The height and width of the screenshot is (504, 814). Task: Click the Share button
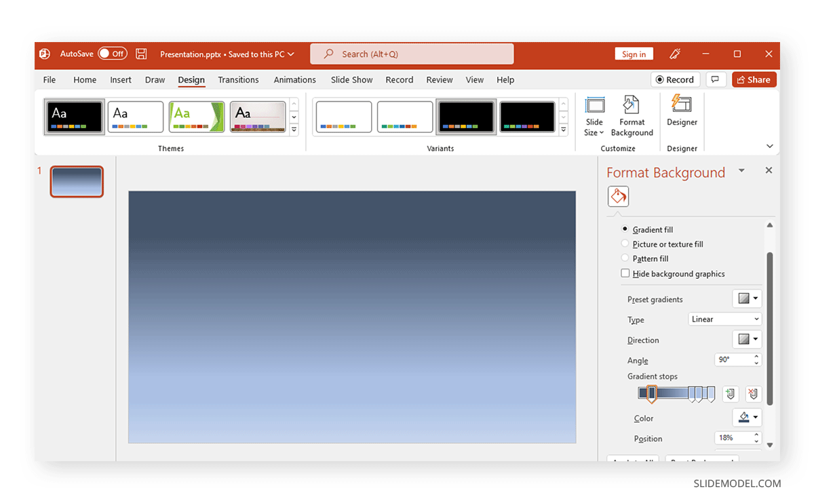pos(754,79)
